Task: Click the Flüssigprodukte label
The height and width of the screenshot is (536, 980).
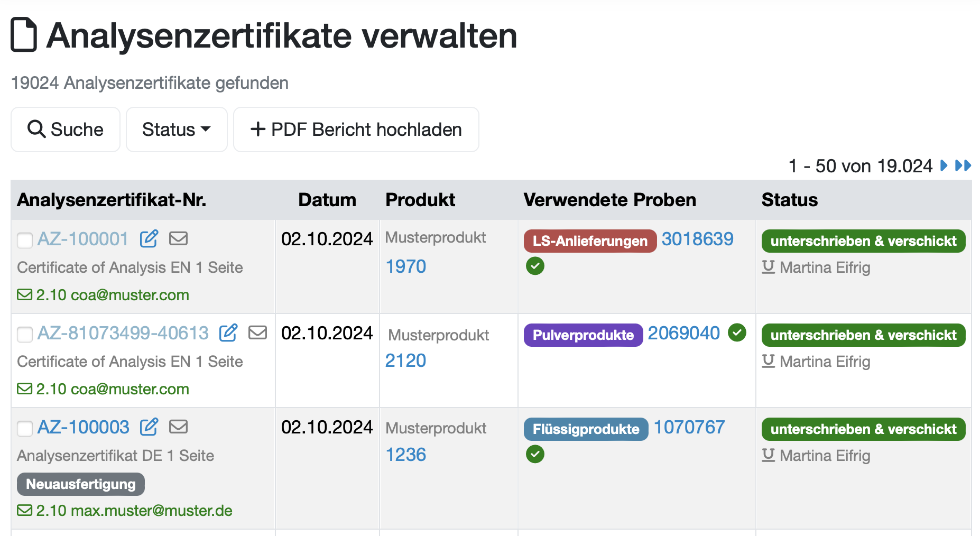Action: pyautogui.click(x=585, y=429)
